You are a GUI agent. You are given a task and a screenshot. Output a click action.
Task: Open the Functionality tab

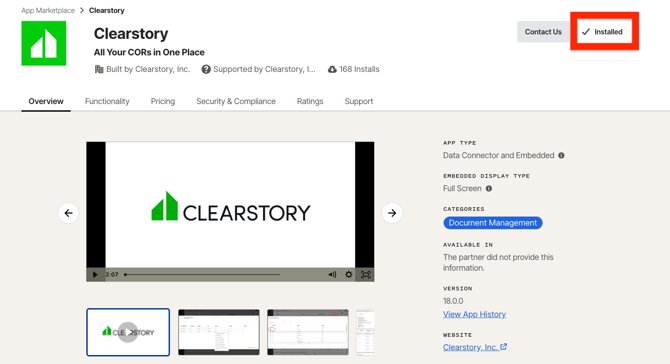[107, 101]
